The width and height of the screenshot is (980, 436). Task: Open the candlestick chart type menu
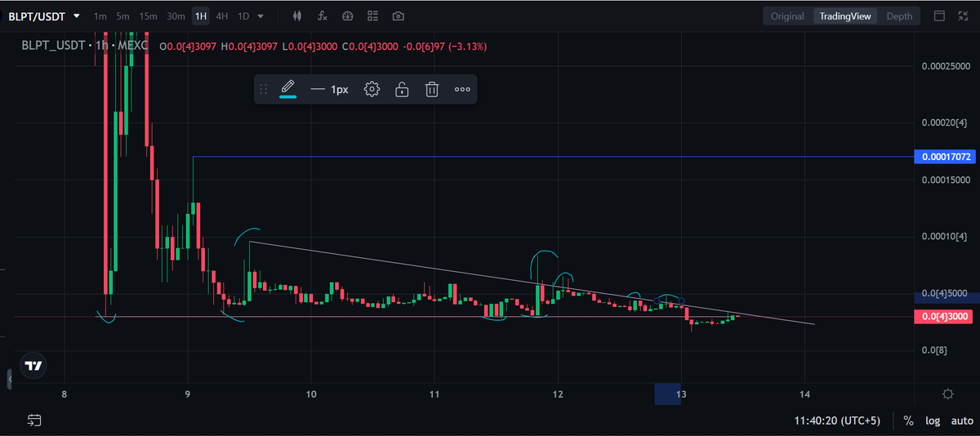point(297,16)
